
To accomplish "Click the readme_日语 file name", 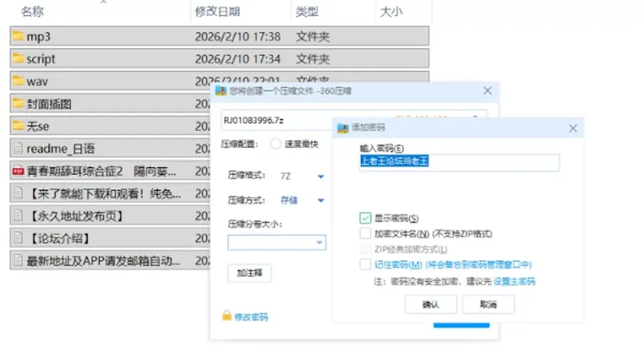I will coord(61,148).
